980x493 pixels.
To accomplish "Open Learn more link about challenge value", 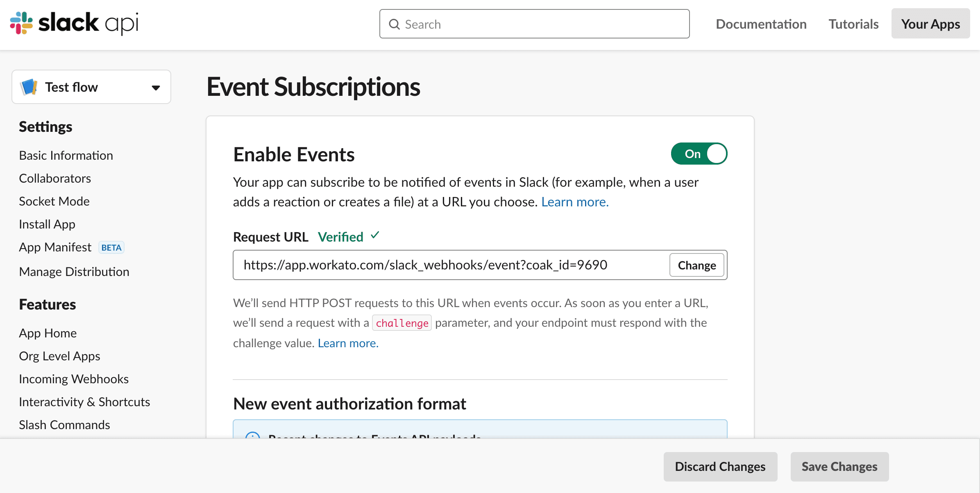I will click(x=348, y=343).
